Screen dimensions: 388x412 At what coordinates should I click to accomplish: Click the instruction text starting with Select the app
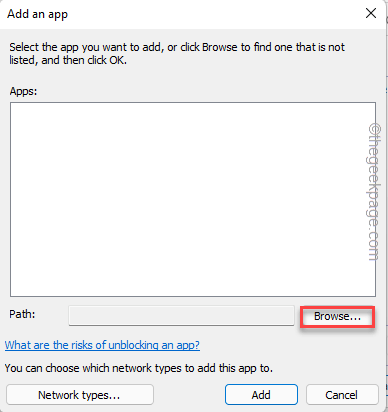pyautogui.click(x=177, y=54)
